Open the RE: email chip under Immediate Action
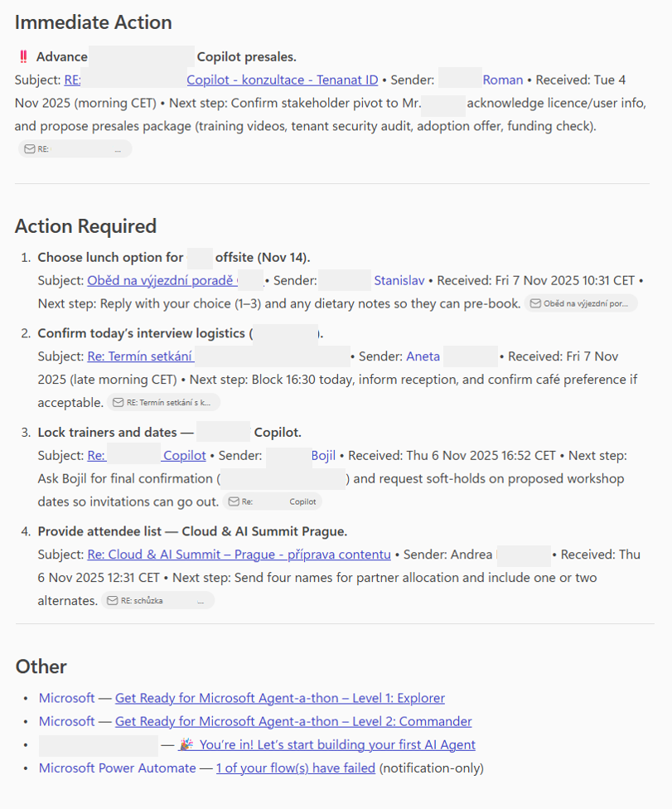672x809 pixels. click(75, 149)
